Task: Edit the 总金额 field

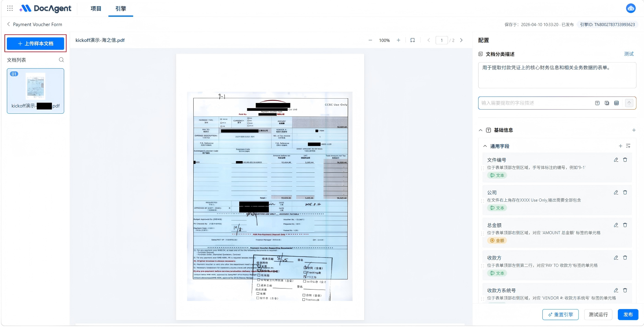Action: point(616,225)
